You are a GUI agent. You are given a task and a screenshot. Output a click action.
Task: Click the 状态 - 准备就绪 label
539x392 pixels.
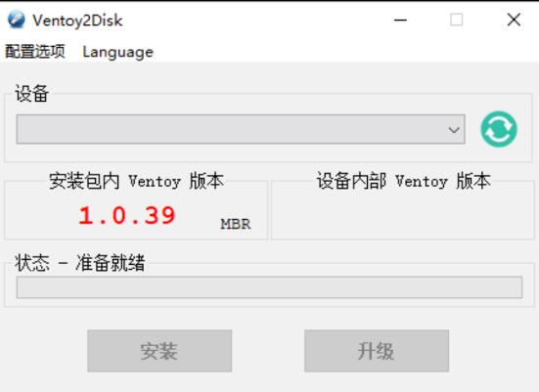tap(79, 263)
